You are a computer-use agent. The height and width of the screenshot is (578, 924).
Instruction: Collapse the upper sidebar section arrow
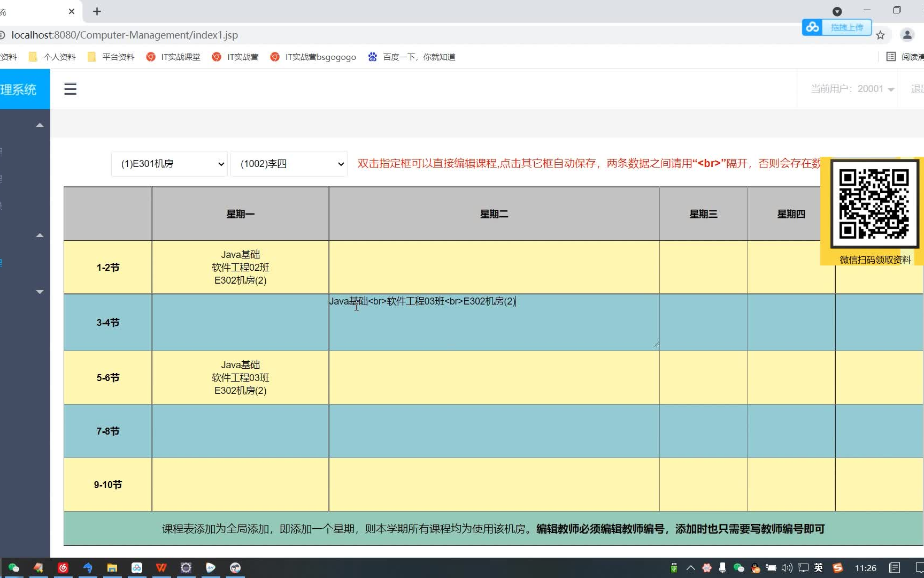(40, 124)
